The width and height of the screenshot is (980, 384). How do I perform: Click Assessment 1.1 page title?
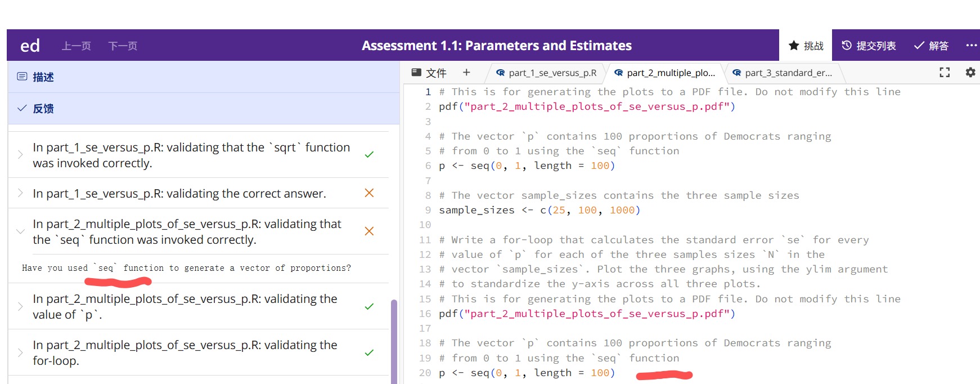[497, 46]
